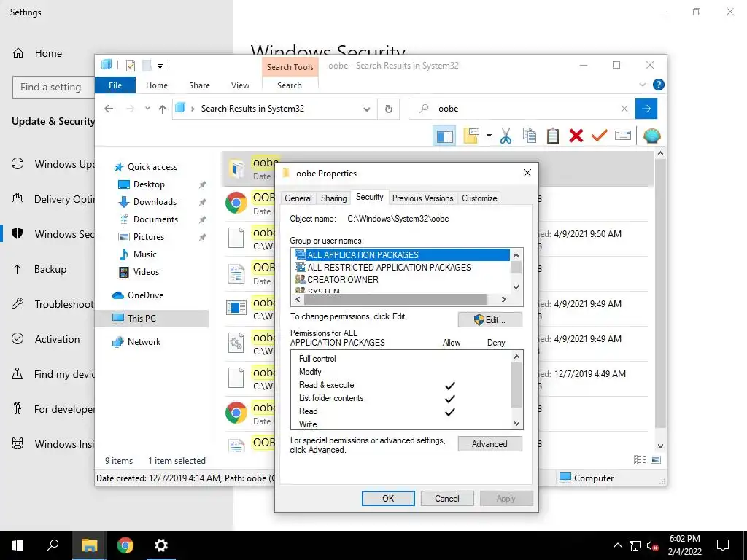Toggle the navigation pane layout icon
Viewport: 747px width, 560px height.
coord(444,136)
